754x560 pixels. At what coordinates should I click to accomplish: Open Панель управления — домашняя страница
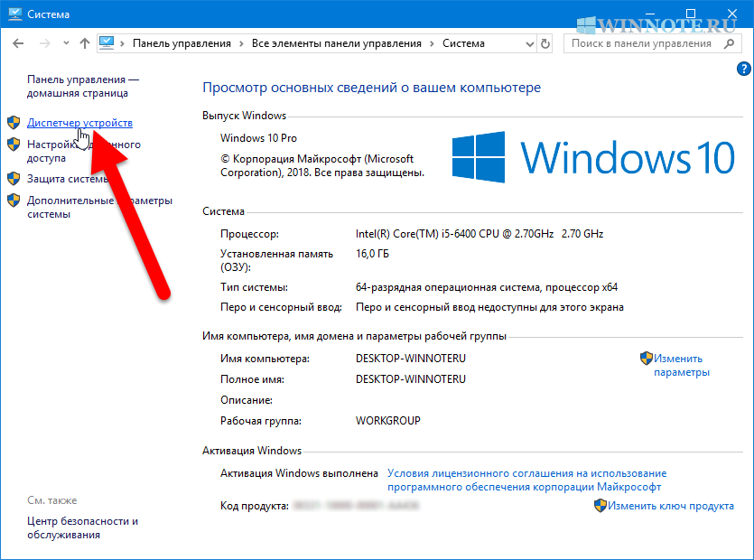[83, 86]
